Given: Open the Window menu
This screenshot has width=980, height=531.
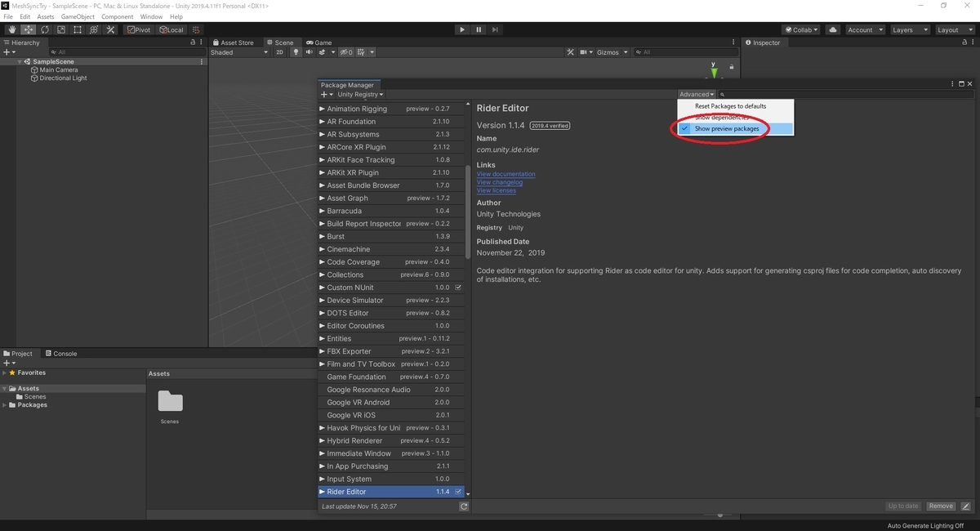Looking at the screenshot, I should tap(151, 16).
